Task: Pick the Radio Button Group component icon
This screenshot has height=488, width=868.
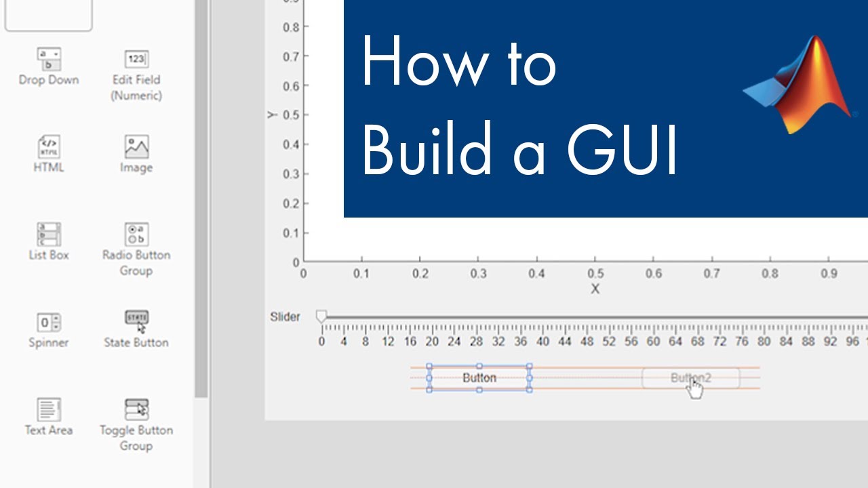Action: [136, 234]
